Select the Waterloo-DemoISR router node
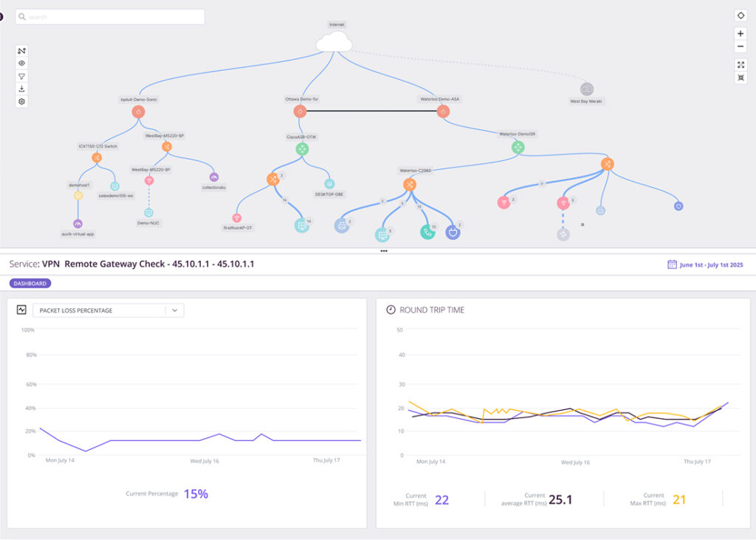 [518, 147]
